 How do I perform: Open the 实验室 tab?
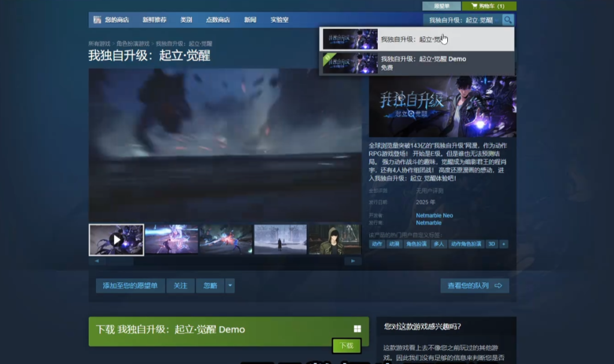pos(279,20)
